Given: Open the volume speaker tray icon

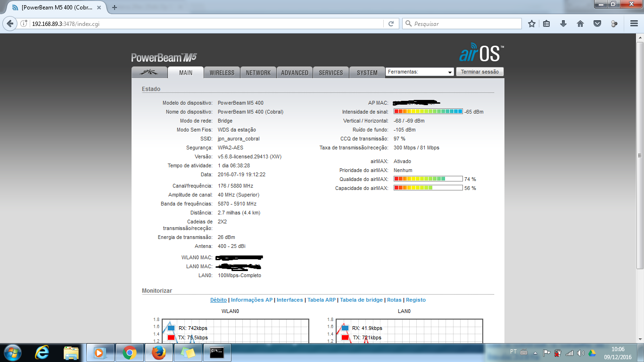Looking at the screenshot, I should (581, 353).
